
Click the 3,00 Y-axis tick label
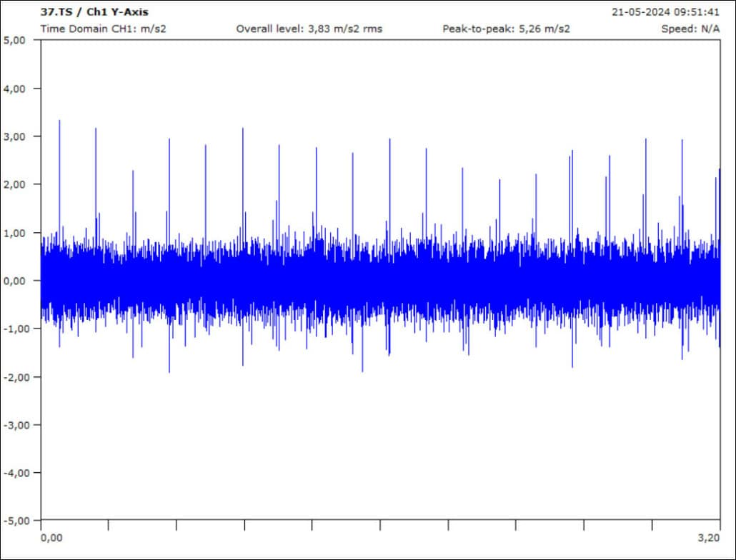pyautogui.click(x=14, y=136)
